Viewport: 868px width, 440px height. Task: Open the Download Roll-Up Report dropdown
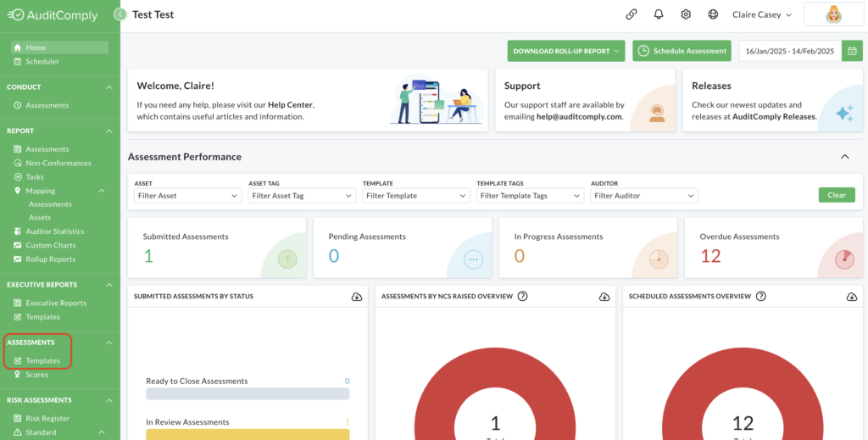(565, 51)
